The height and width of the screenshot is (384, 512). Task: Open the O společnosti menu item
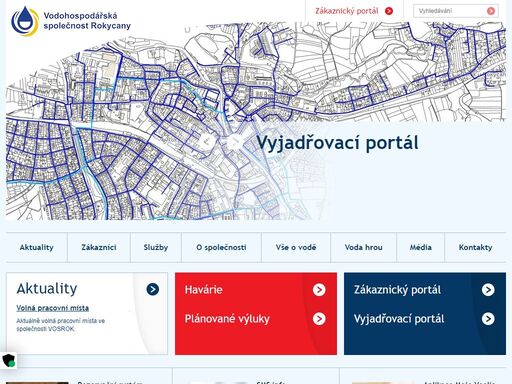(x=221, y=247)
